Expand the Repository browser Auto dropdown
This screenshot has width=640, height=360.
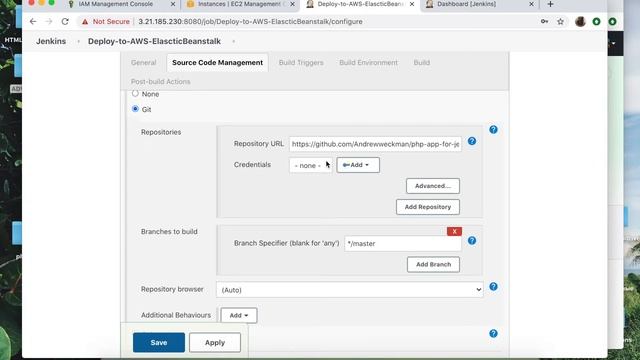[350, 290]
